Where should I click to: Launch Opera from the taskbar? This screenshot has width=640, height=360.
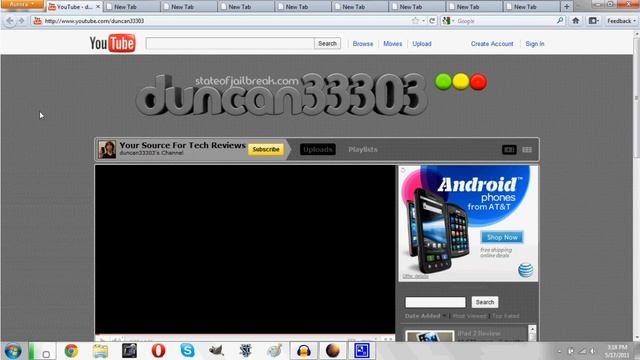pyautogui.click(x=158, y=351)
